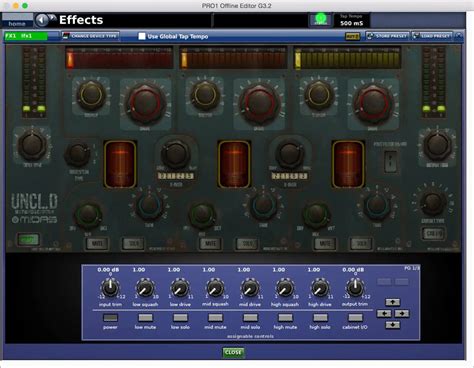Toggle the cabinet I/O button on plugin
The height and width of the screenshot is (368, 474).
433,234
